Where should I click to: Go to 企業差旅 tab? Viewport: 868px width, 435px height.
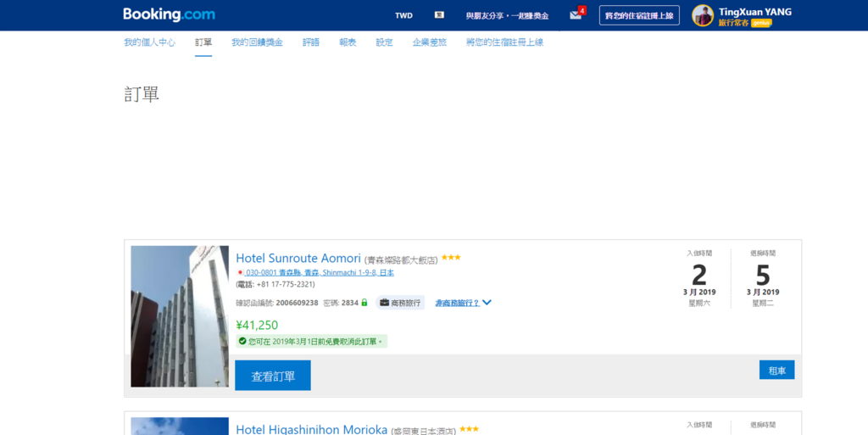click(429, 42)
